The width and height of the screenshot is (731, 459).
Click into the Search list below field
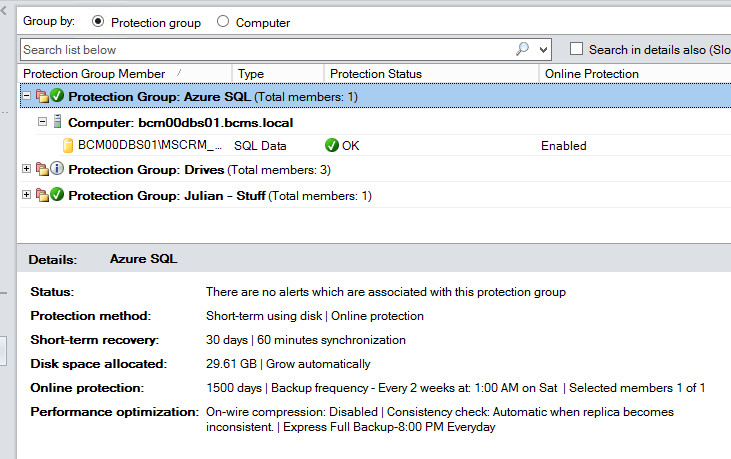coord(268,49)
